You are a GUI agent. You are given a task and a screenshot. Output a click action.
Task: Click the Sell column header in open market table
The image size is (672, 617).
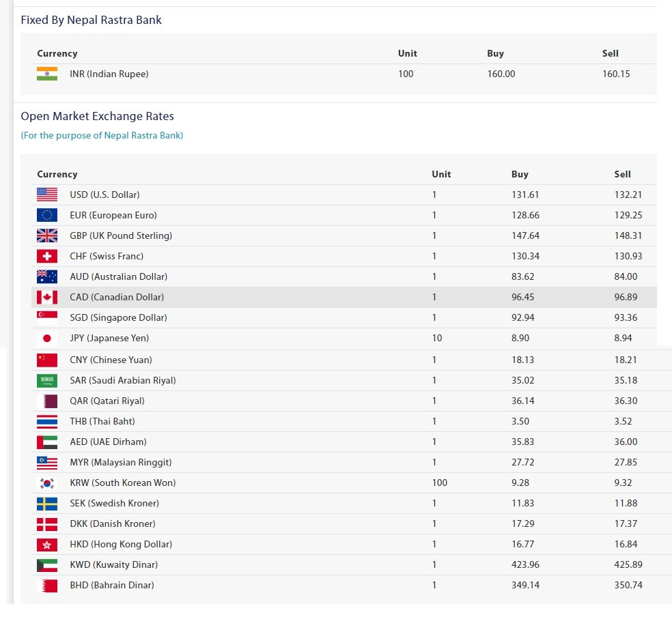(x=622, y=174)
